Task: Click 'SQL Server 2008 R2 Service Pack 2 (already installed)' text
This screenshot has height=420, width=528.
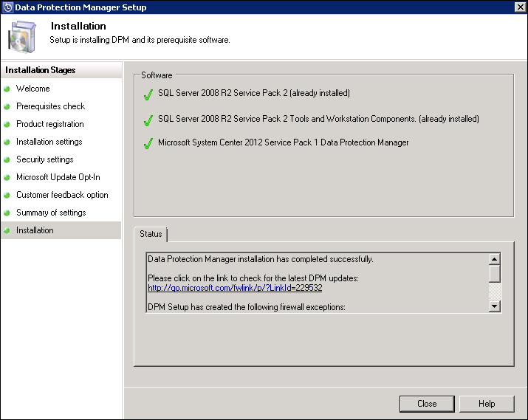Action: [254, 93]
